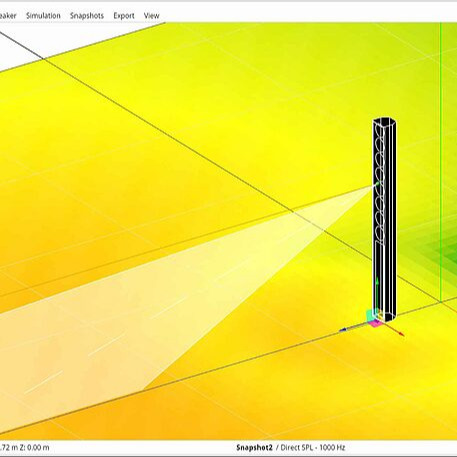Click the Snapshot2 label in the status bar
This screenshot has width=457, height=457.
pyautogui.click(x=254, y=448)
